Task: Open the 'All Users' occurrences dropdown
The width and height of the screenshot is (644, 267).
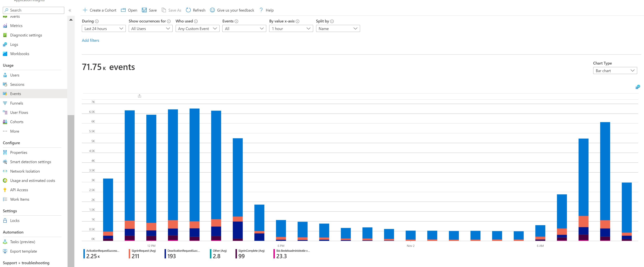Action: pyautogui.click(x=151, y=28)
